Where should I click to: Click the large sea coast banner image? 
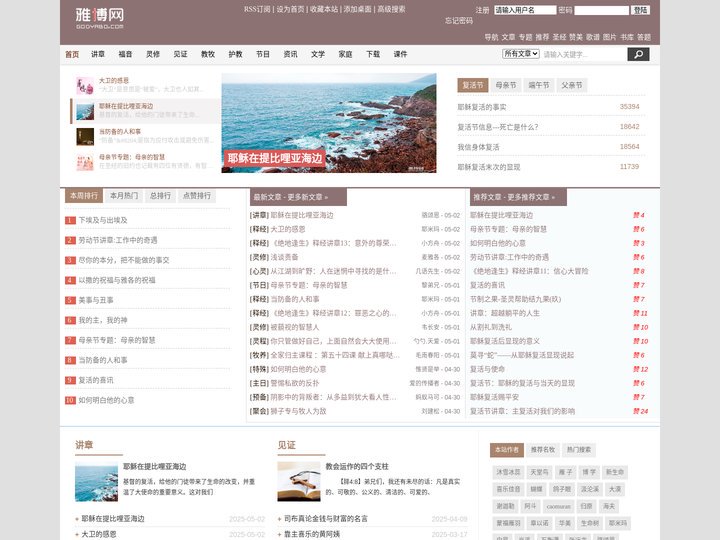(329, 123)
